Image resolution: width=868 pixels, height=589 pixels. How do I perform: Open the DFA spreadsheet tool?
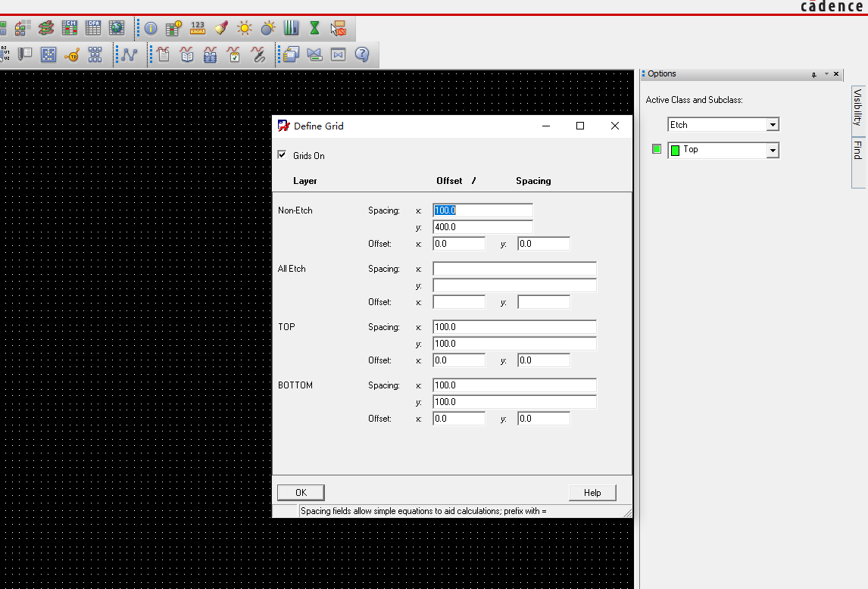[93, 27]
